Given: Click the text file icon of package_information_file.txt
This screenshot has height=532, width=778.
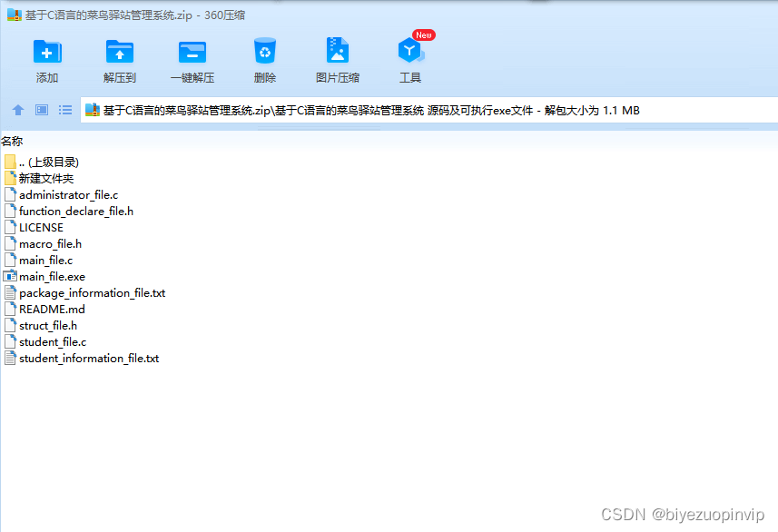Looking at the screenshot, I should point(10,293).
